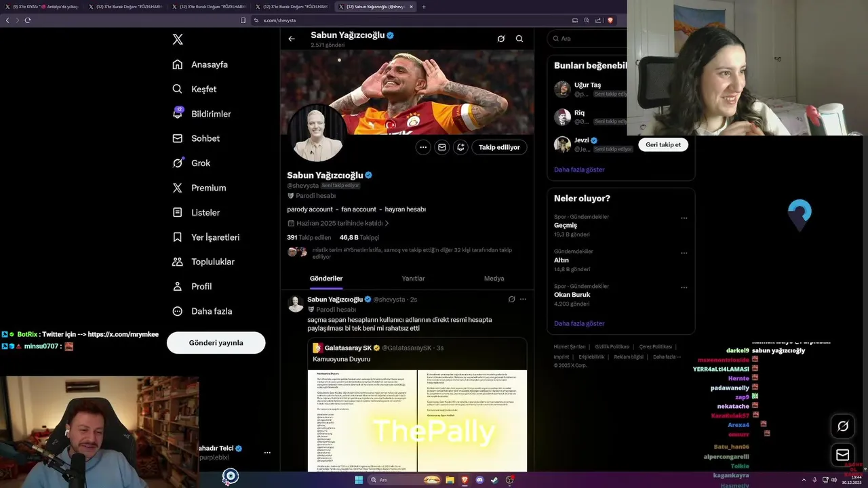Screen dimensions: 868x488
Task: Open the Icardi banner image
Action: (407, 91)
